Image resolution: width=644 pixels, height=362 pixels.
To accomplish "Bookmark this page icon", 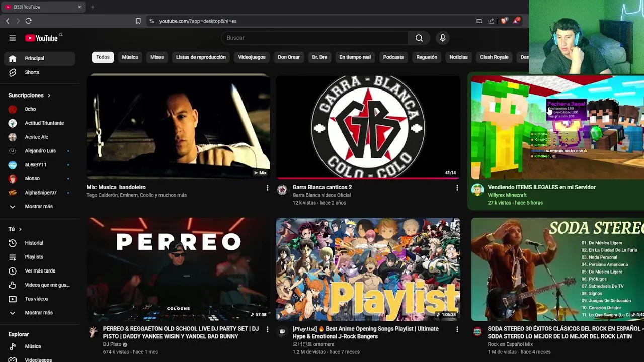I will 138,21.
